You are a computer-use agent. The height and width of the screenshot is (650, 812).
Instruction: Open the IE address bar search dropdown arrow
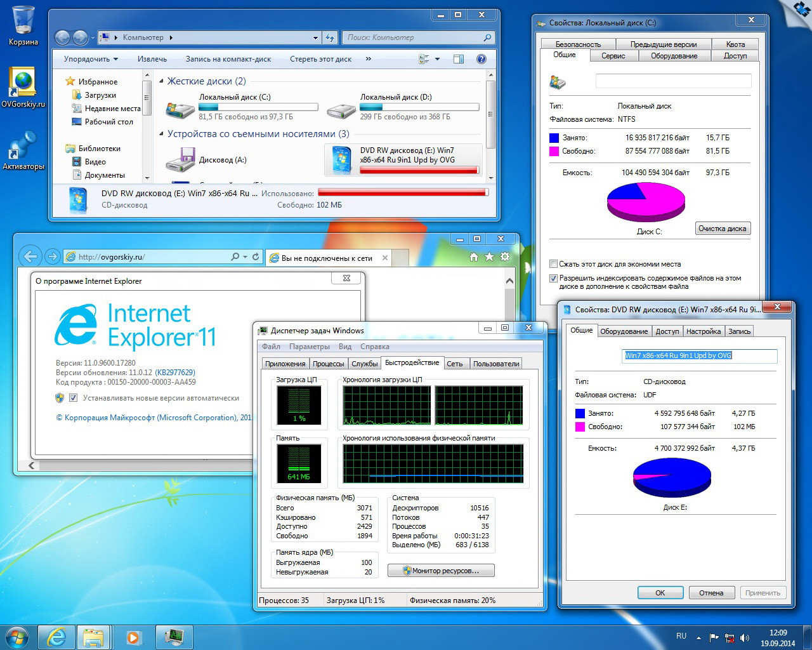pos(245,257)
